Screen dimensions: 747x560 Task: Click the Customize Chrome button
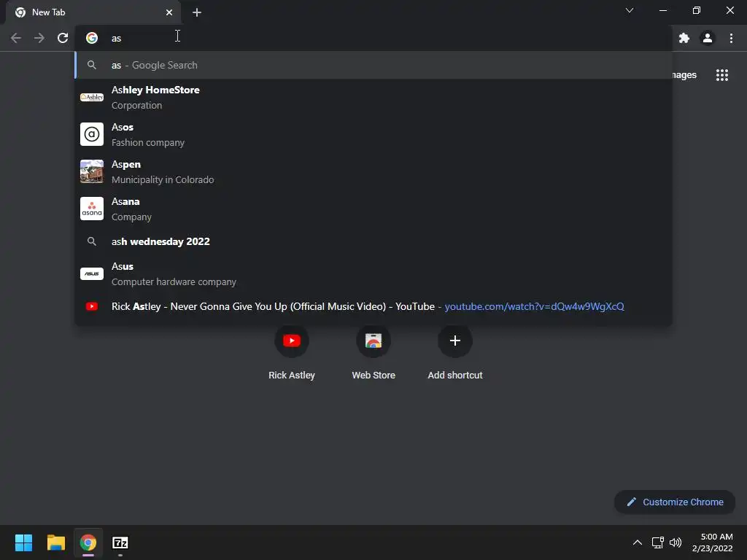[x=675, y=502]
